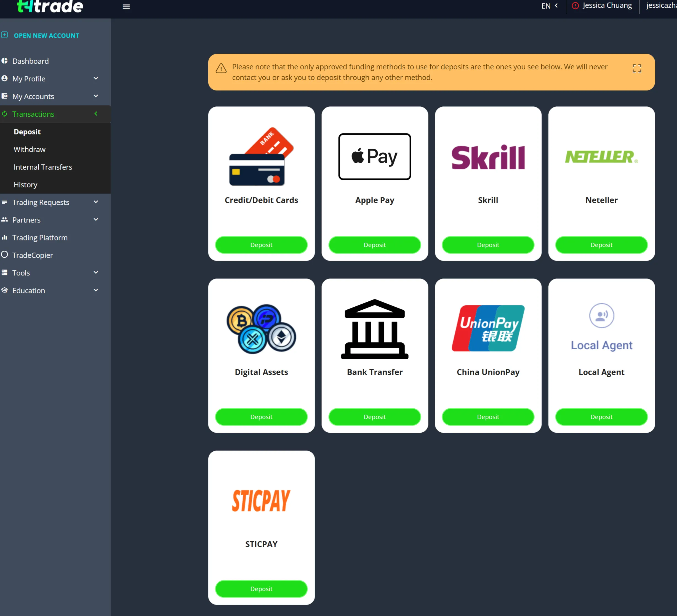Viewport: 677px width, 616px height.
Task: Click the Transactions refresh icon
Action: pyautogui.click(x=4, y=114)
